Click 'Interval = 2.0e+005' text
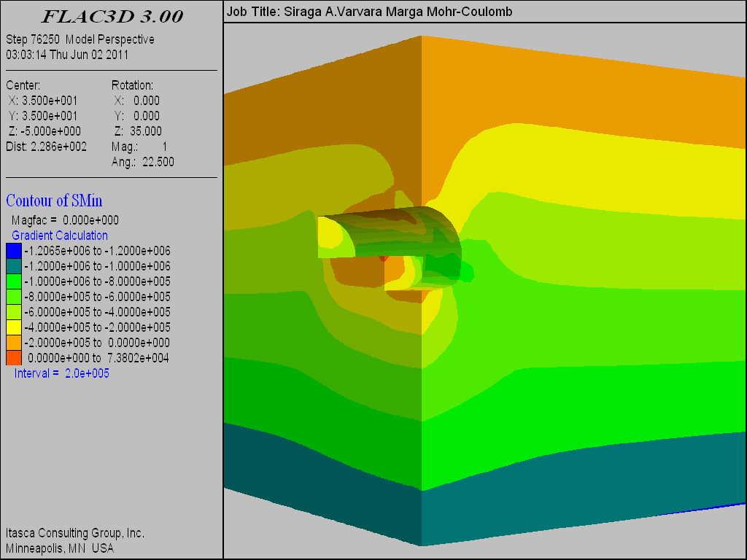The width and height of the screenshot is (747, 560). [x=61, y=373]
